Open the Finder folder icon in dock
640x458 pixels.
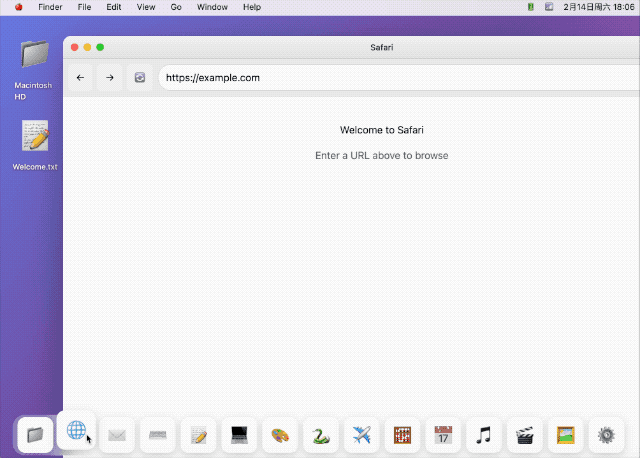point(35,435)
